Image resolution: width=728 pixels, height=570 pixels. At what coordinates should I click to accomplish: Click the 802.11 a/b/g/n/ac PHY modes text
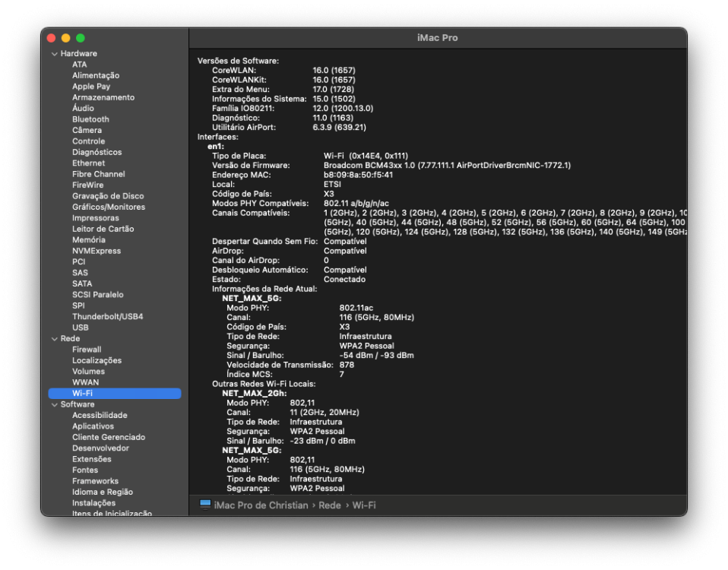click(356, 204)
